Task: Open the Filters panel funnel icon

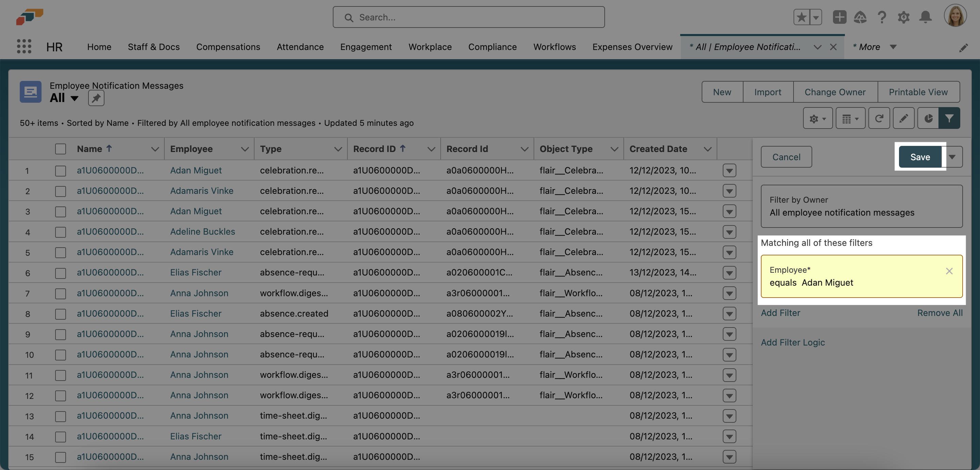Action: (x=950, y=118)
